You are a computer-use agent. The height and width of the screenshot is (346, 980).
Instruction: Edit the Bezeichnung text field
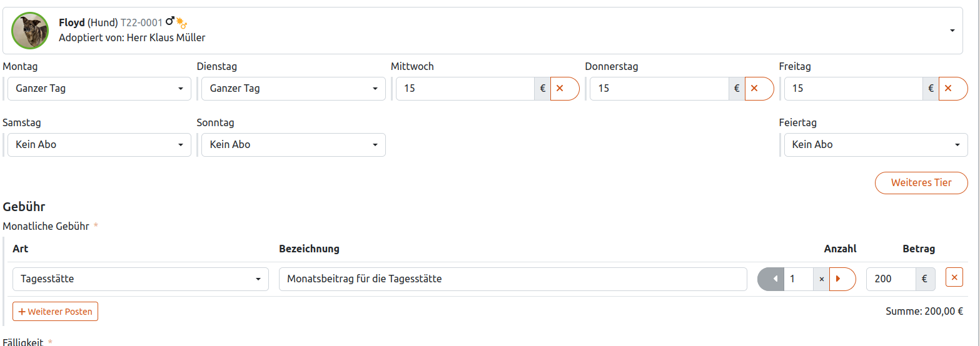tap(513, 279)
